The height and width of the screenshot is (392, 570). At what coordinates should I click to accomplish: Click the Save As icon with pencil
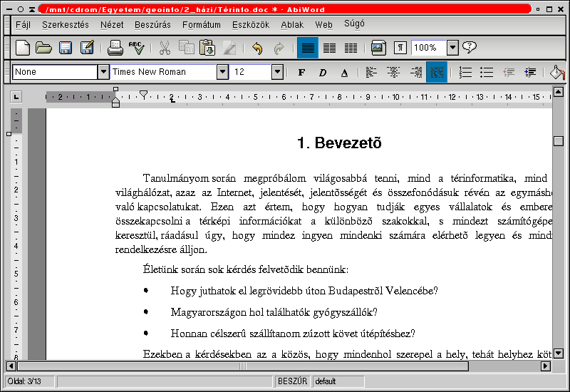[x=87, y=48]
